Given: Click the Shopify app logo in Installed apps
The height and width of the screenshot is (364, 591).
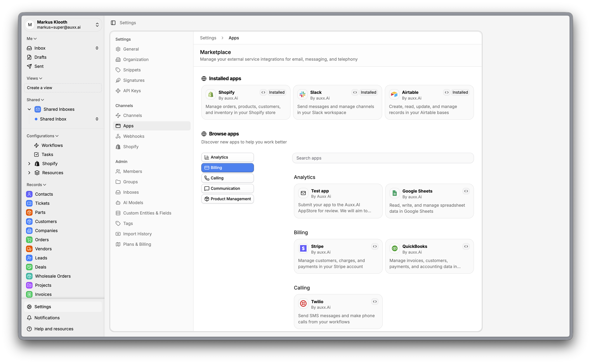Looking at the screenshot, I should point(211,95).
